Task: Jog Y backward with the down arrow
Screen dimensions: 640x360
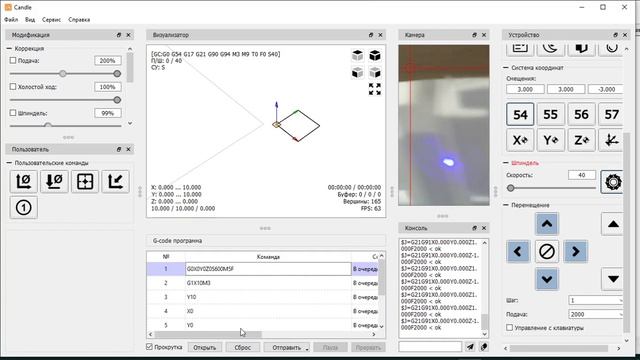Action: 547,279
